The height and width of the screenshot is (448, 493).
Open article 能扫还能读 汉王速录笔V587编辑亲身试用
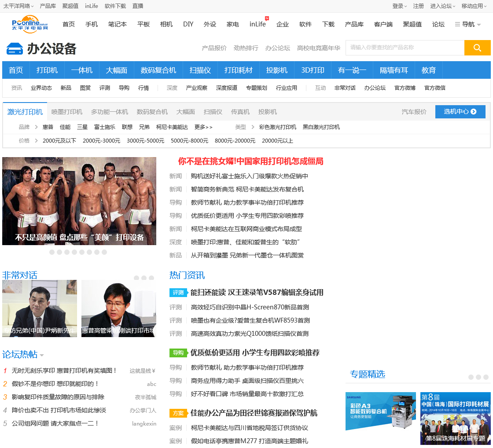point(257,292)
